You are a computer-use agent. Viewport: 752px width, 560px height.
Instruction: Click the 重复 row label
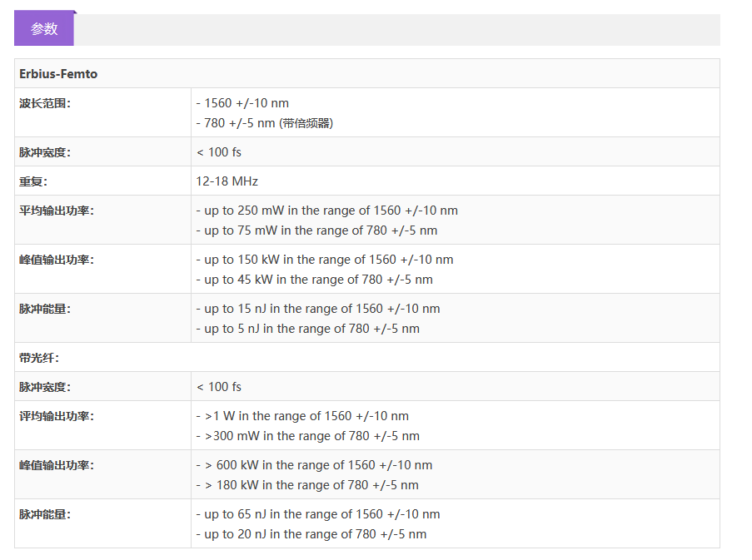[34, 181]
